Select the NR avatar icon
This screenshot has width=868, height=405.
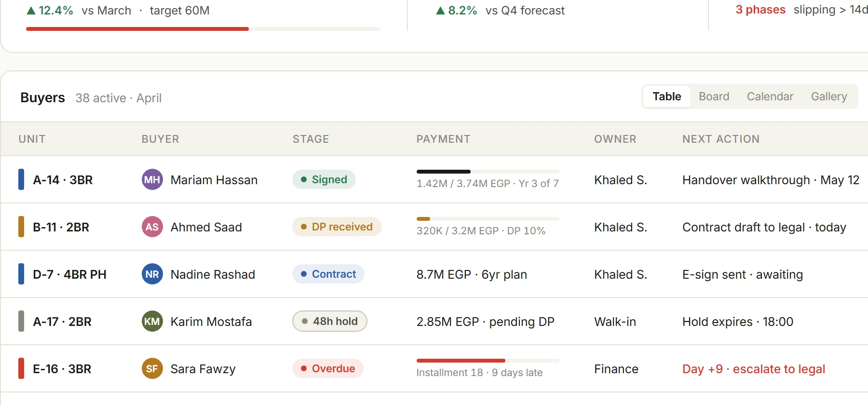point(152,274)
